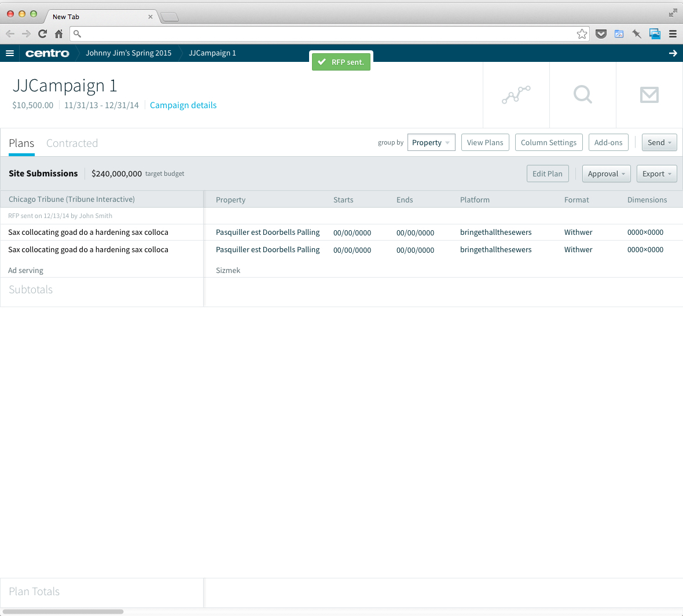
Task: Click the browser address bar
Action: tap(329, 34)
